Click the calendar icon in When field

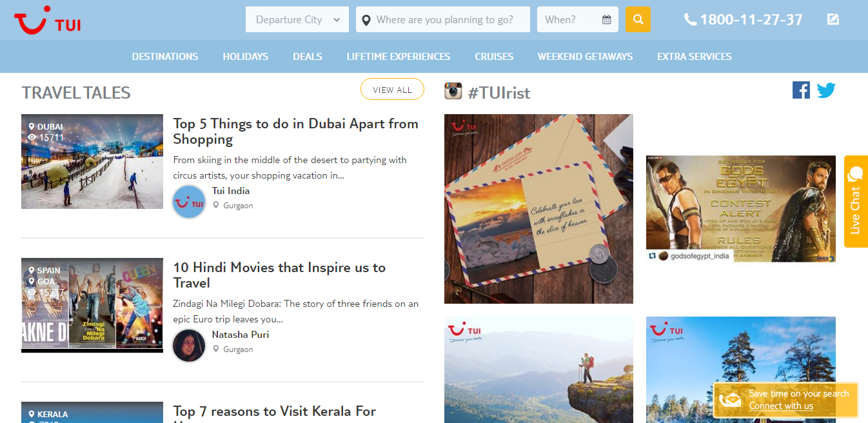pyautogui.click(x=606, y=20)
